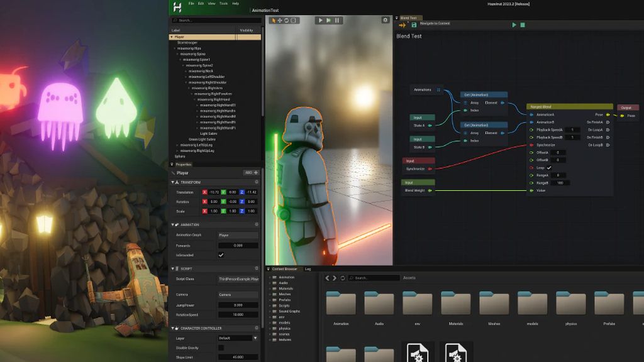This screenshot has width=644, height=362.
Task: Click the select cursor tool in viewport
Action: coord(274,20)
